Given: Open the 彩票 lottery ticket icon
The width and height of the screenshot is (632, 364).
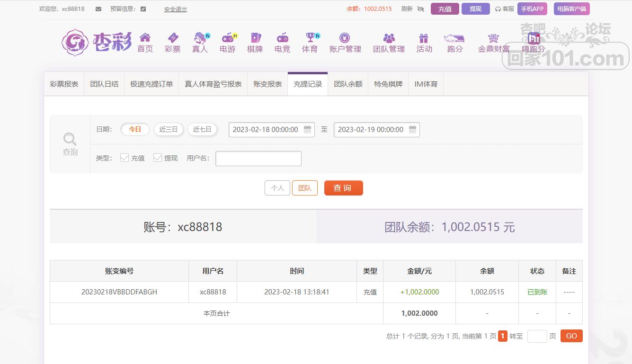Looking at the screenshot, I should pyautogui.click(x=173, y=38).
